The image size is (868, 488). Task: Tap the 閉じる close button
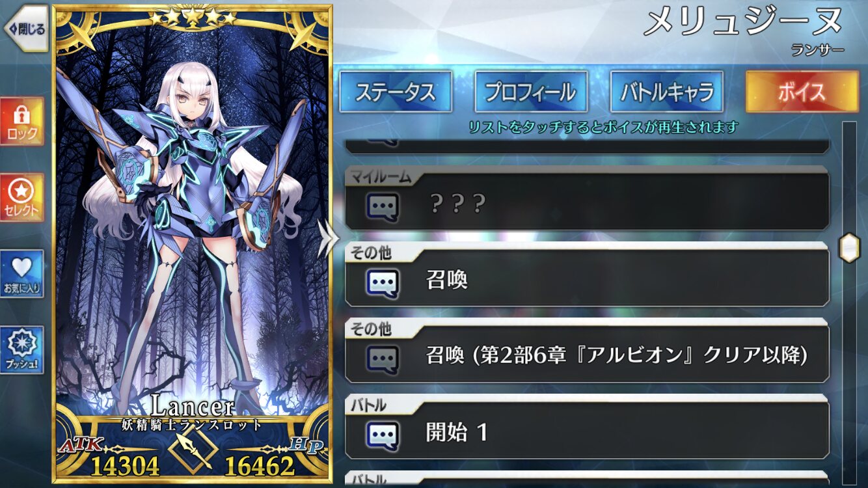pyautogui.click(x=25, y=29)
